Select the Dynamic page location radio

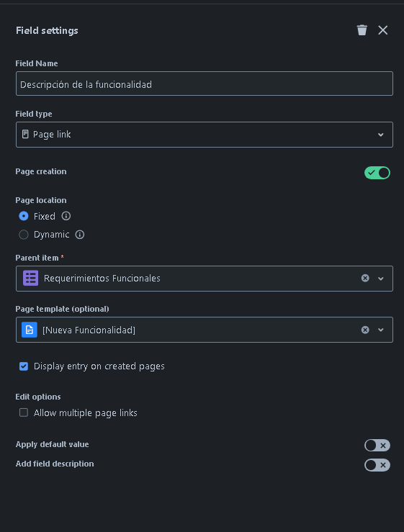coord(24,235)
